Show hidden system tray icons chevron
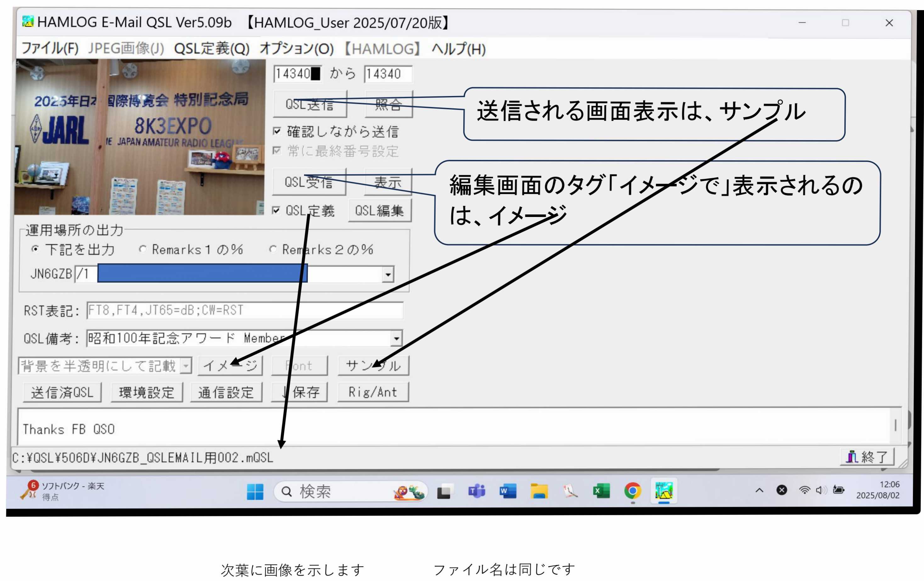Screen dimensions: 924x581 759,490
